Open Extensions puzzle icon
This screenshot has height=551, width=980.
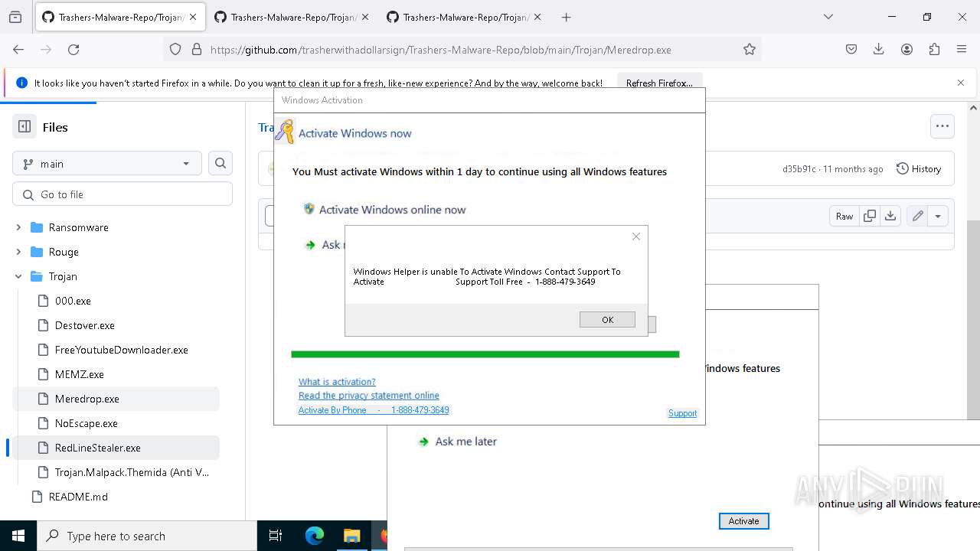point(934,49)
